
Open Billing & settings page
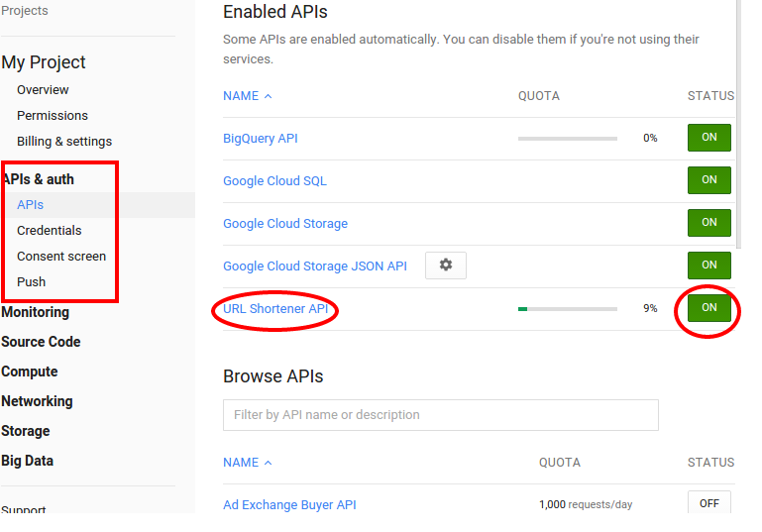(64, 142)
